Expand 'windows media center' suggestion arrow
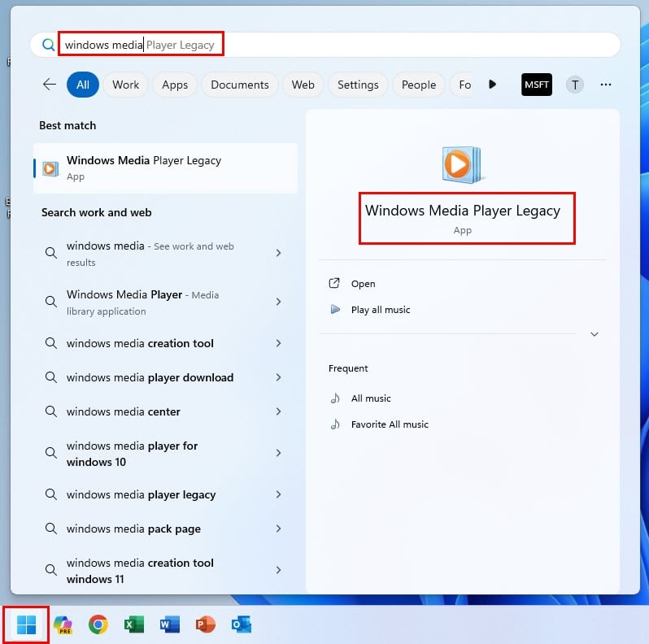This screenshot has width=649, height=644. (279, 411)
